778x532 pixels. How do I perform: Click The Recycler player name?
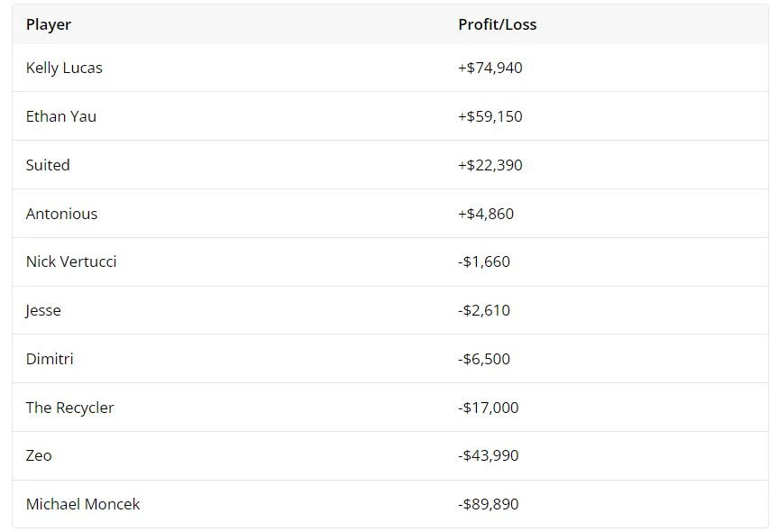coord(69,408)
